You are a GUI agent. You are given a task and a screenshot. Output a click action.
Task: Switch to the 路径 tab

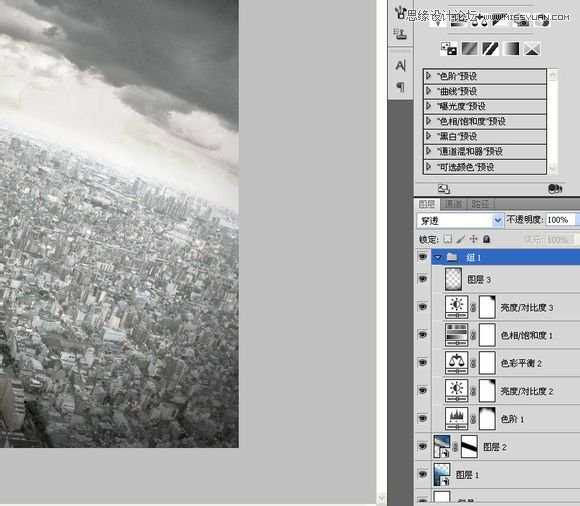tap(480, 204)
